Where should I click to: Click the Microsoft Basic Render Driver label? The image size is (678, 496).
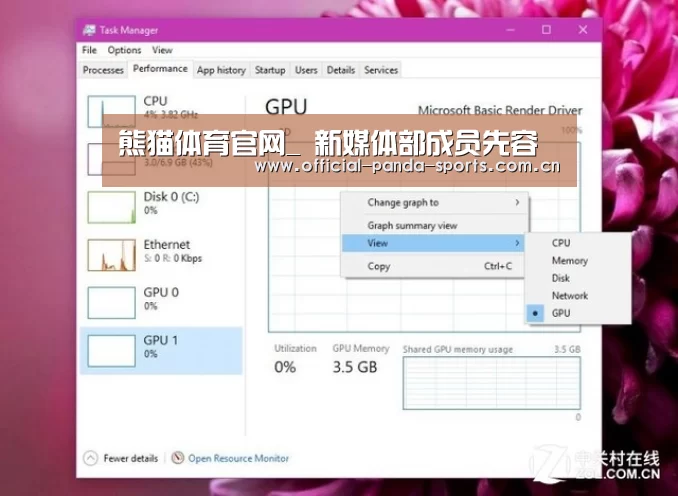(500, 110)
